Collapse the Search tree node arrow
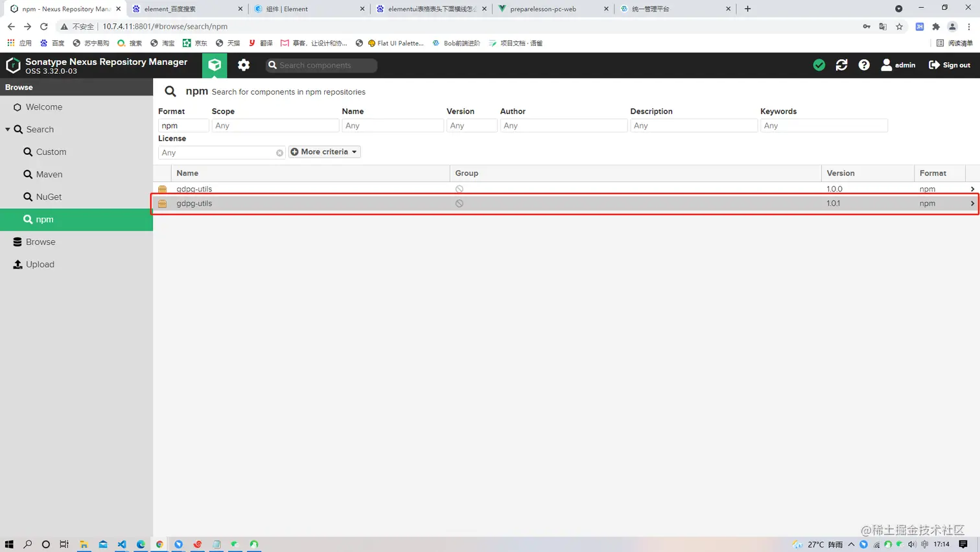The width and height of the screenshot is (980, 552). pyautogui.click(x=8, y=130)
